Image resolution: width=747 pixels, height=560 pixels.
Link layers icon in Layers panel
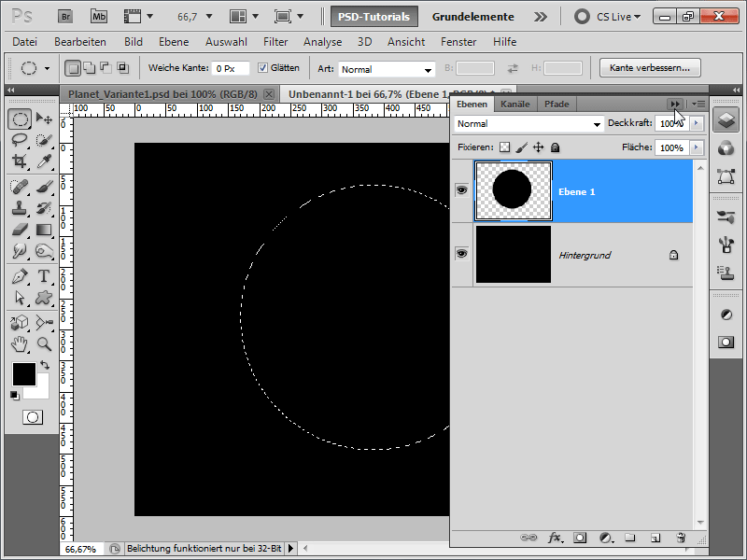tap(529, 538)
